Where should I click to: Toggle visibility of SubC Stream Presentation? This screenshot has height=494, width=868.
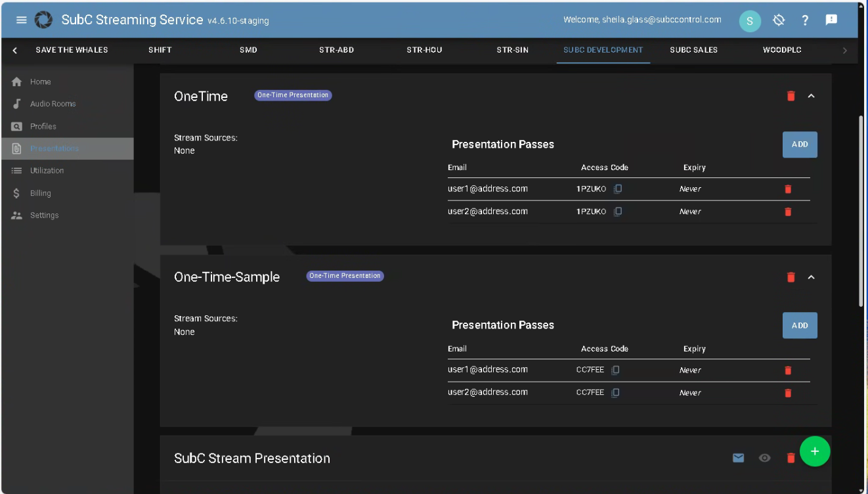764,458
